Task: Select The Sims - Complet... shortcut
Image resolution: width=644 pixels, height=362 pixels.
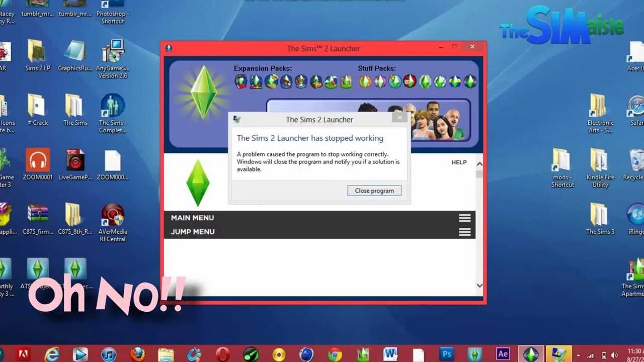Action: [x=113, y=113]
